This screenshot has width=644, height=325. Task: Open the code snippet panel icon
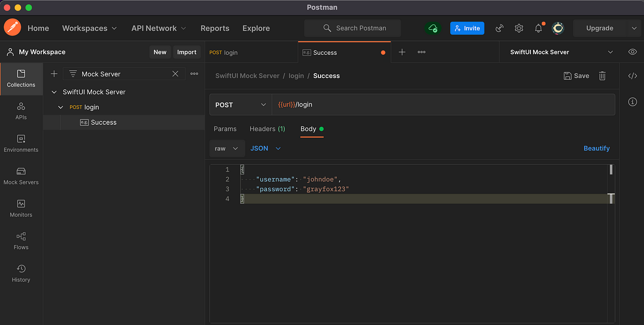click(x=632, y=76)
